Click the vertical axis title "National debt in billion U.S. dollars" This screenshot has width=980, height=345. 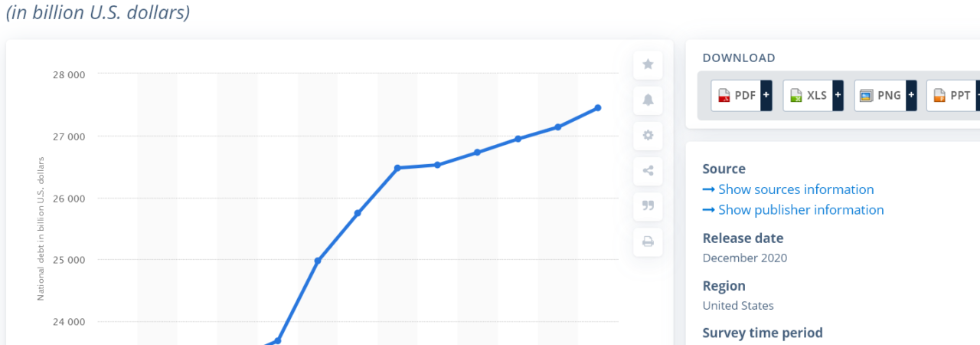41,228
